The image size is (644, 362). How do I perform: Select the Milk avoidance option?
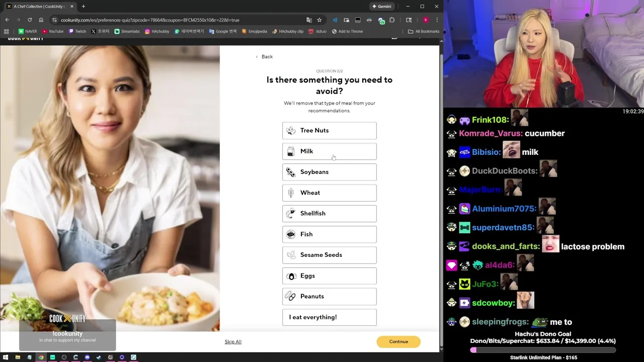pyautogui.click(x=329, y=151)
